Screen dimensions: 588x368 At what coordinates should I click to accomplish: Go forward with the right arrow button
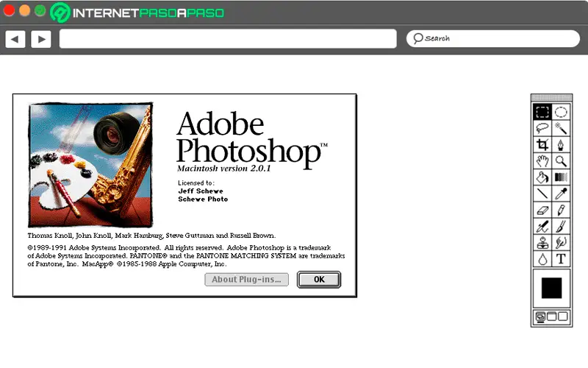(41, 39)
